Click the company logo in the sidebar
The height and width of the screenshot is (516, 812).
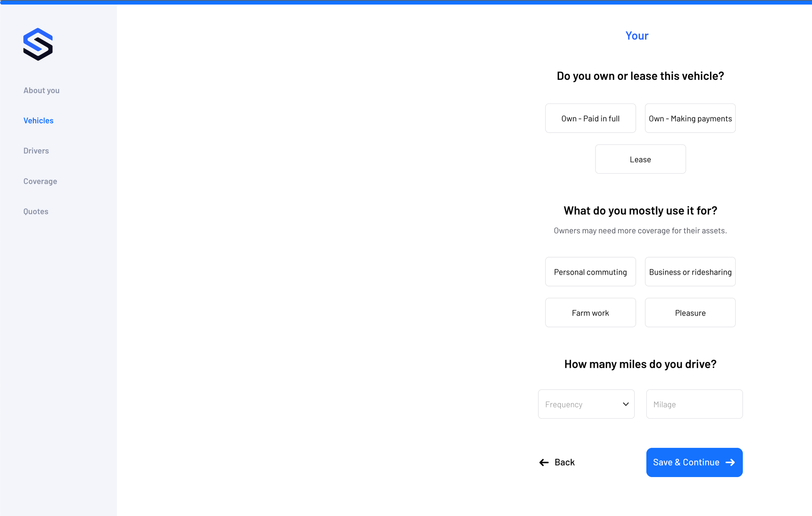39,45
